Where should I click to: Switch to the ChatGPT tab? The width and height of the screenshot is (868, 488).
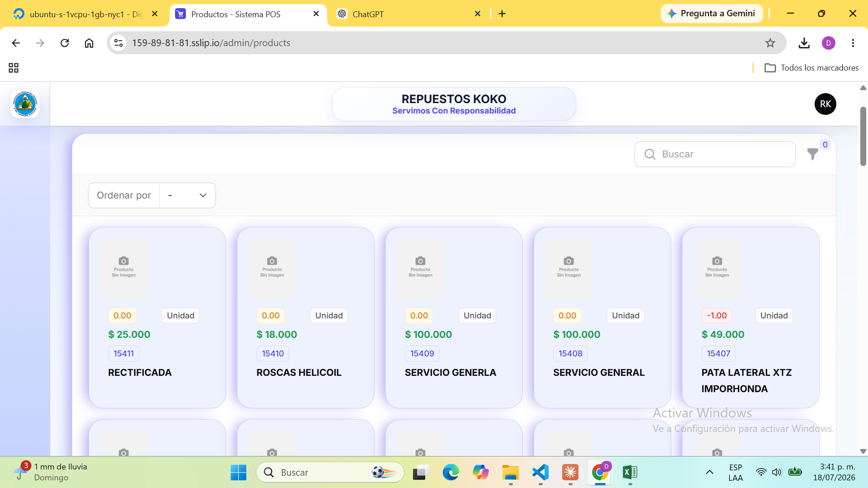pyautogui.click(x=407, y=14)
